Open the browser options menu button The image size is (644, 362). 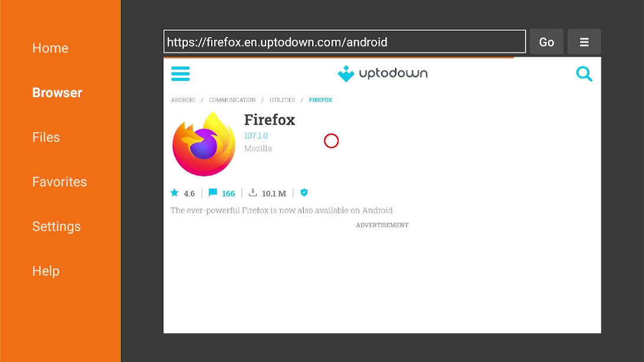tap(584, 42)
